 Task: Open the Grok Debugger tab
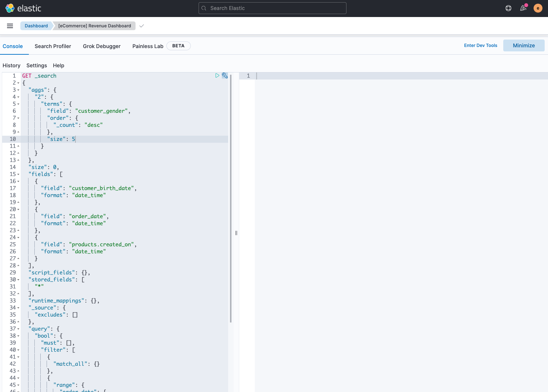pyautogui.click(x=102, y=46)
